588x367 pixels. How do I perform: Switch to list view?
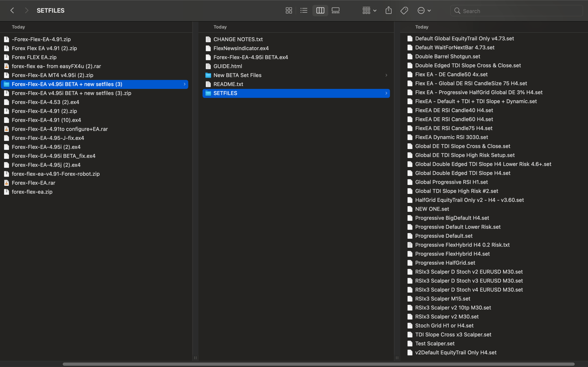click(304, 11)
